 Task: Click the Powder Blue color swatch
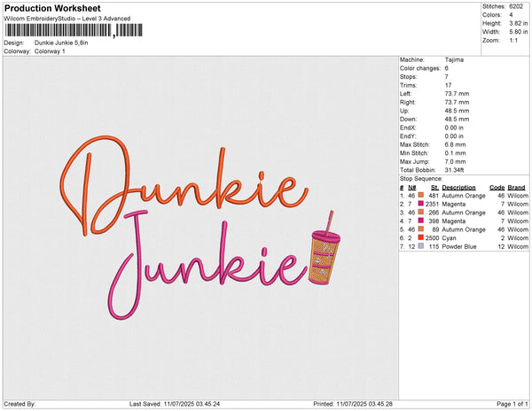(420, 246)
